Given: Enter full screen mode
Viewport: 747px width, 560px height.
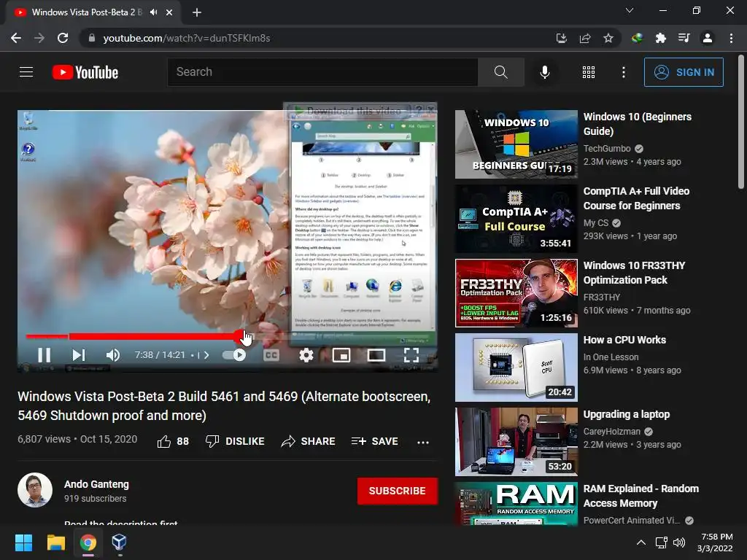Looking at the screenshot, I should 411,355.
